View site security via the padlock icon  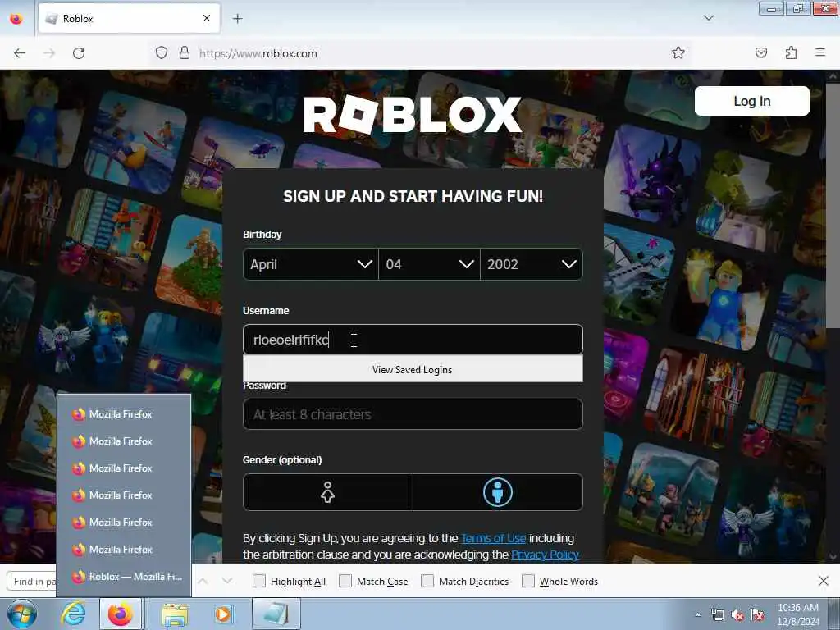(x=185, y=53)
